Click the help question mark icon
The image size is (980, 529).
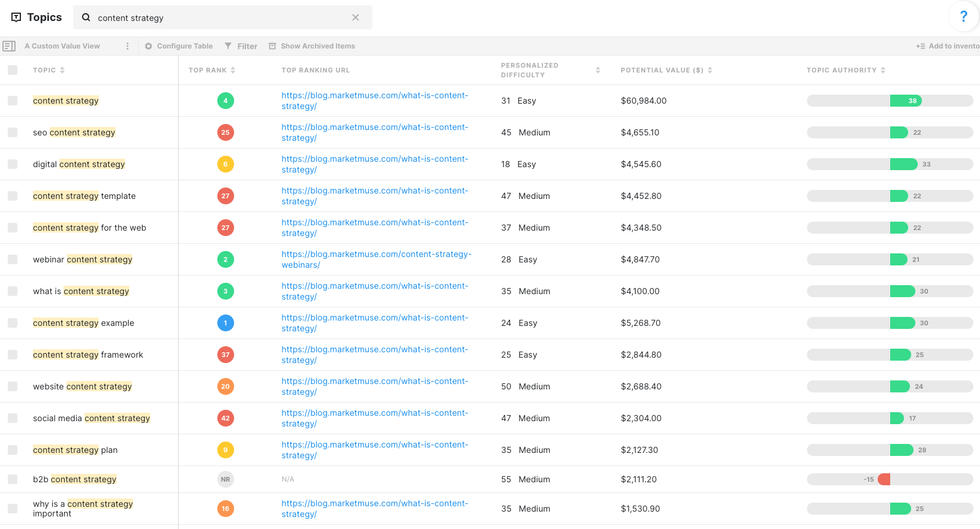point(963,17)
